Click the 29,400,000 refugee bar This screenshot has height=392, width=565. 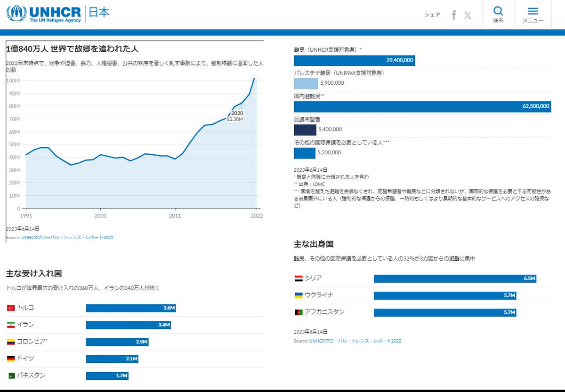[355, 60]
